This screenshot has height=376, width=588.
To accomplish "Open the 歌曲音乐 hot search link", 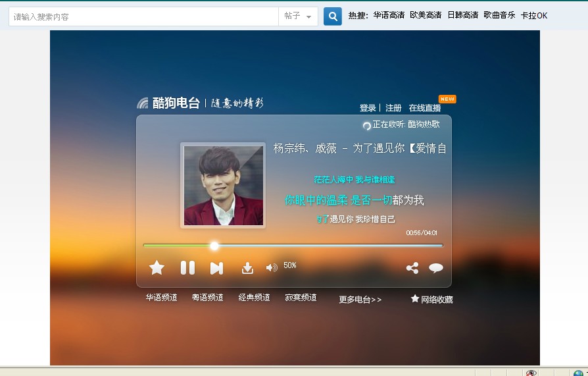I will coord(499,15).
